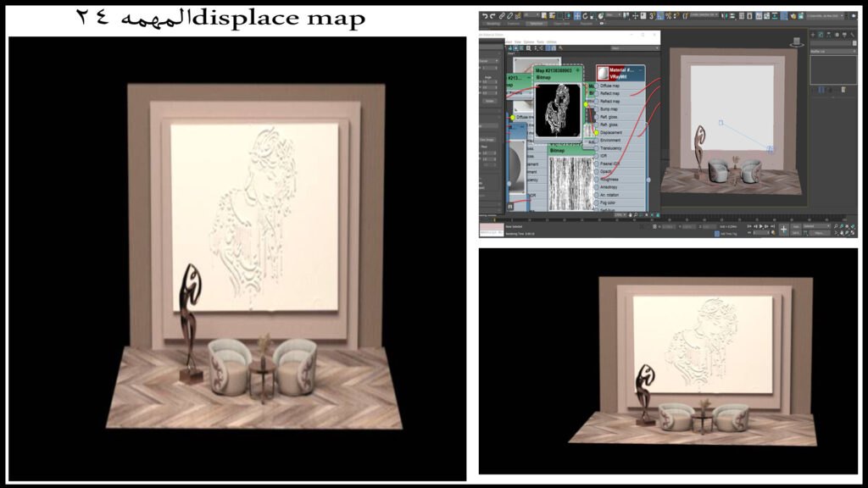Expand the Map #2138389903 bitmap node
The image size is (868, 488).
tap(578, 70)
